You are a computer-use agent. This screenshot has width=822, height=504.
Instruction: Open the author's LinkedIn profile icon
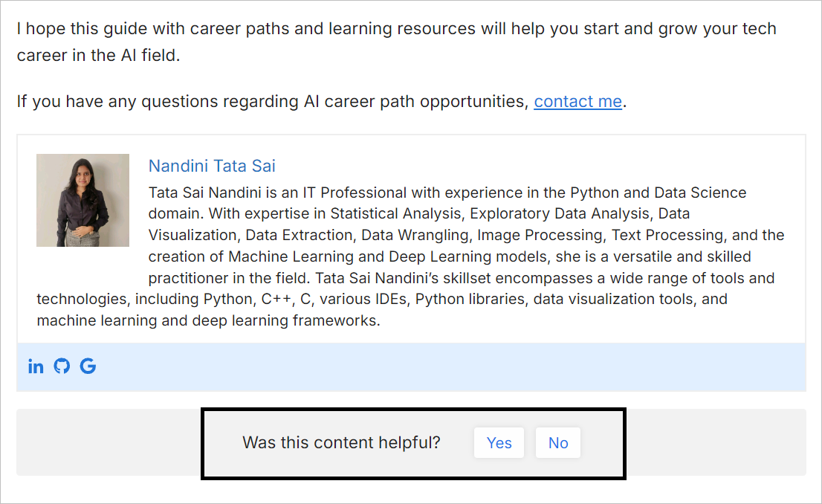36,366
